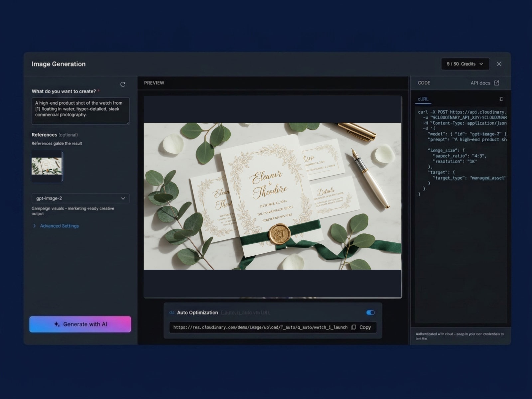Click the 'Authenticated with cloud' note
The height and width of the screenshot is (399, 532).
460,336
